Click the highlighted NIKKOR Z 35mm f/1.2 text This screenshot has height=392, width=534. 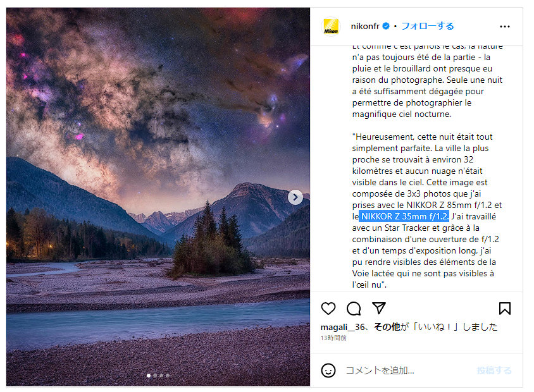[404, 216]
